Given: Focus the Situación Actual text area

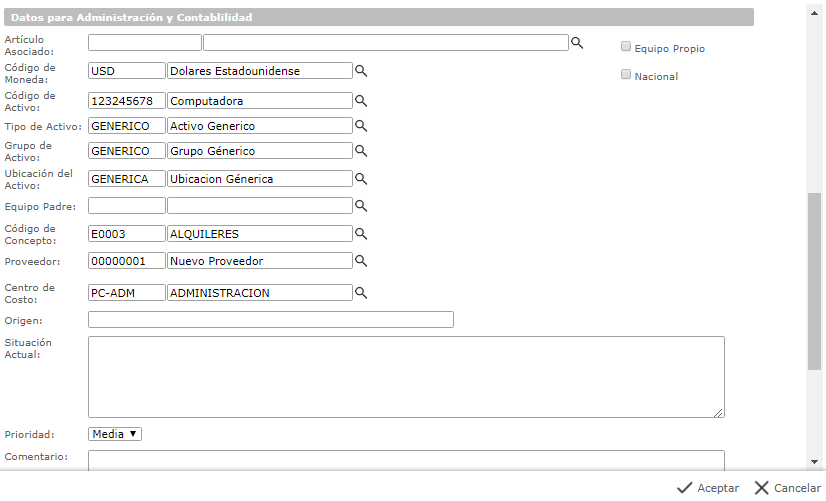Looking at the screenshot, I should coord(406,376).
